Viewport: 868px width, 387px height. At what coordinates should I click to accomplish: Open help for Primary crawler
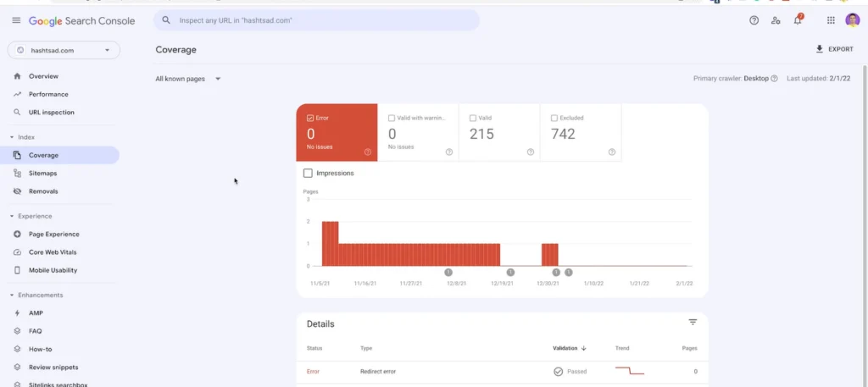point(775,79)
